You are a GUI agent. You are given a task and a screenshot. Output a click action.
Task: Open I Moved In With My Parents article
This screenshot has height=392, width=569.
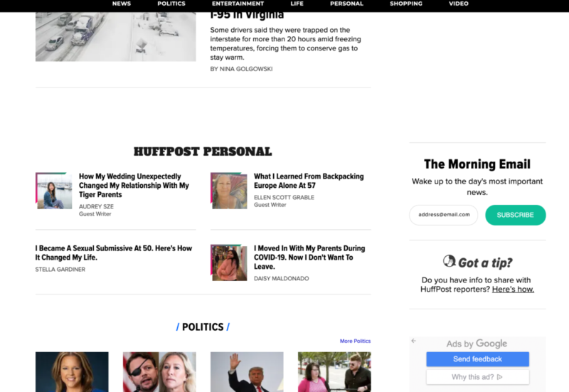click(x=309, y=258)
